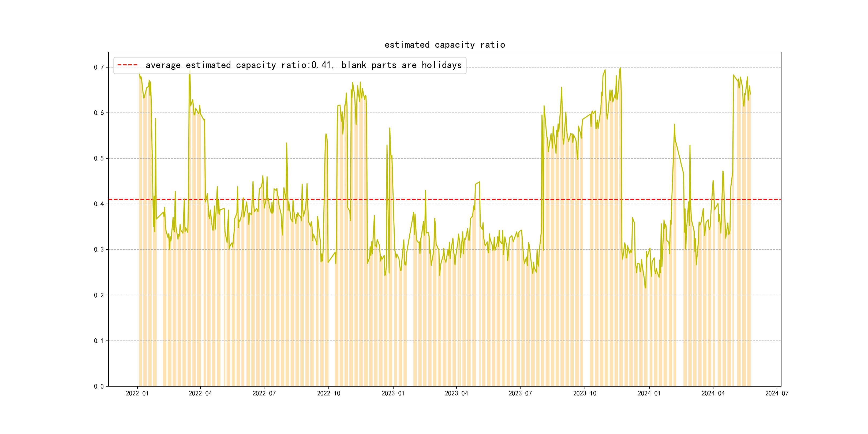
Task: Click the 0.0 y-axis tick label
Action: (99, 386)
